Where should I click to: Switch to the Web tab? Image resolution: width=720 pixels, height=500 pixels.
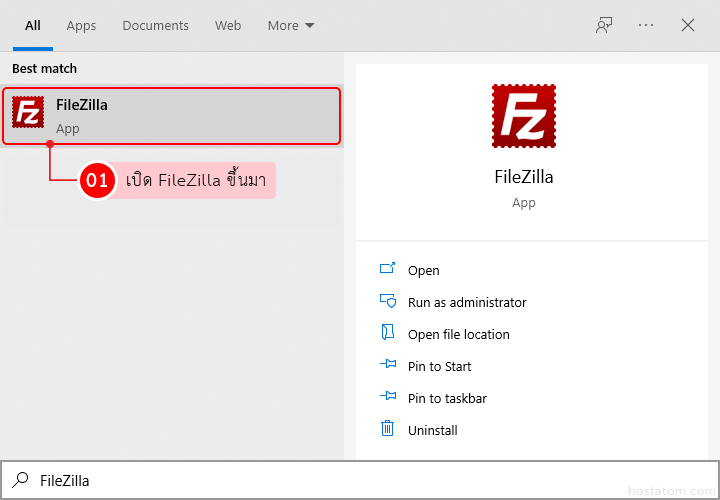pyautogui.click(x=228, y=25)
